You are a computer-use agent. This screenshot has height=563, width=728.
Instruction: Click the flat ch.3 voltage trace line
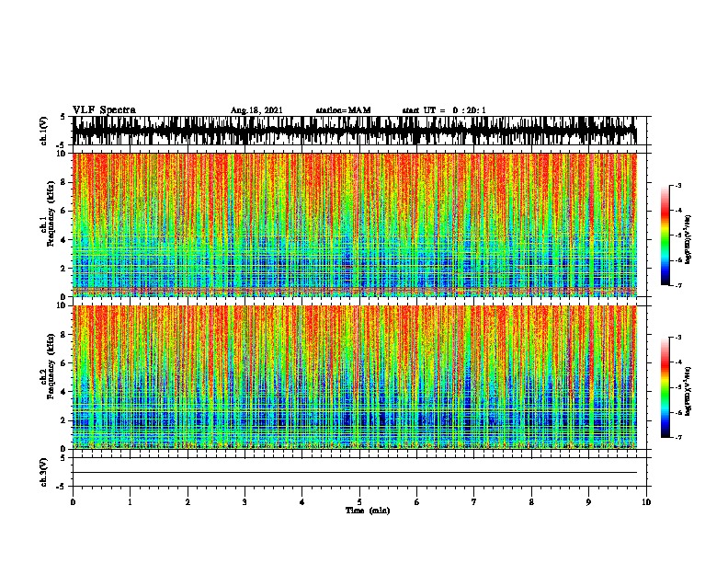(354, 473)
